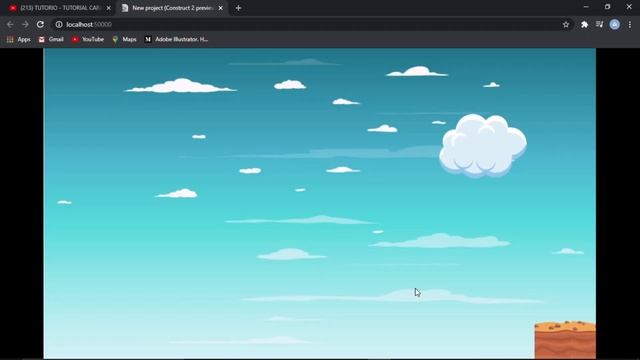
Task: Restore down the Chrome window
Action: coord(607,7)
